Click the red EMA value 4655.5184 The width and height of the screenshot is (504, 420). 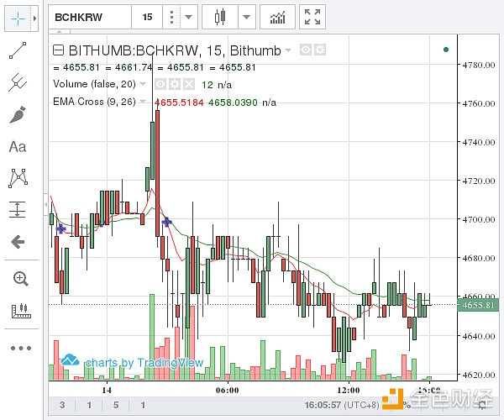[179, 102]
